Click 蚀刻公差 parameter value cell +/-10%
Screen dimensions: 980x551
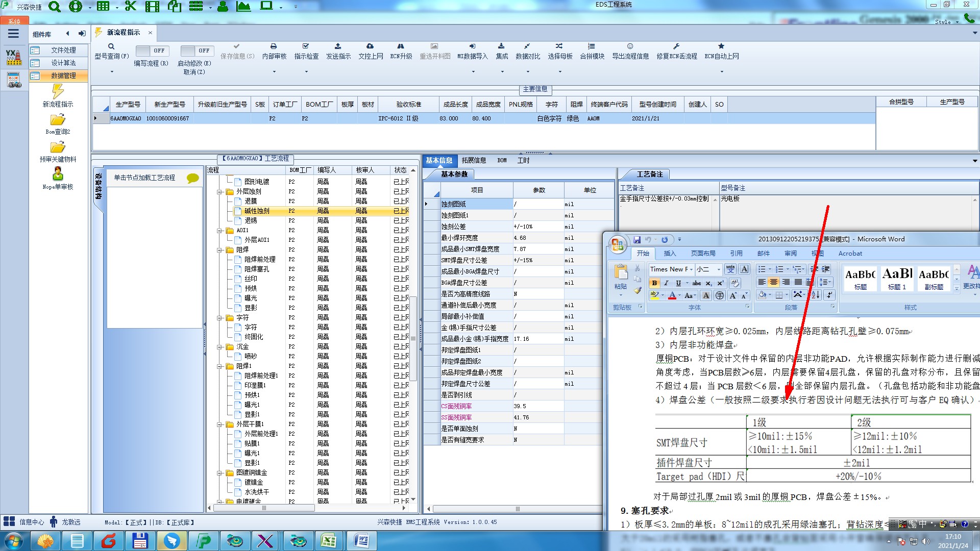click(x=538, y=227)
